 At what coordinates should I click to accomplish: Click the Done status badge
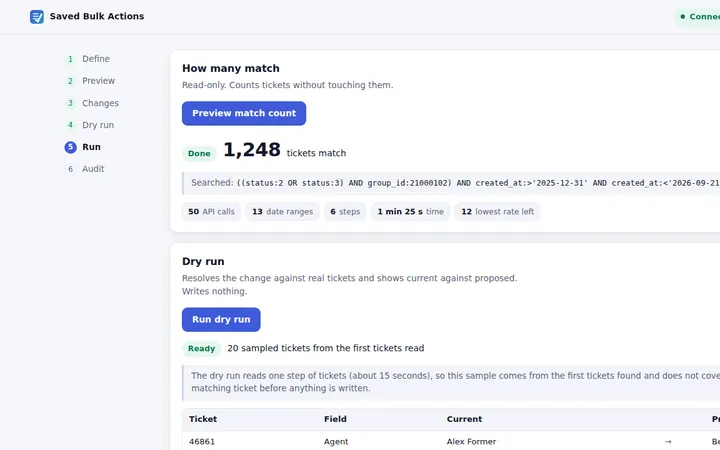[x=199, y=153]
